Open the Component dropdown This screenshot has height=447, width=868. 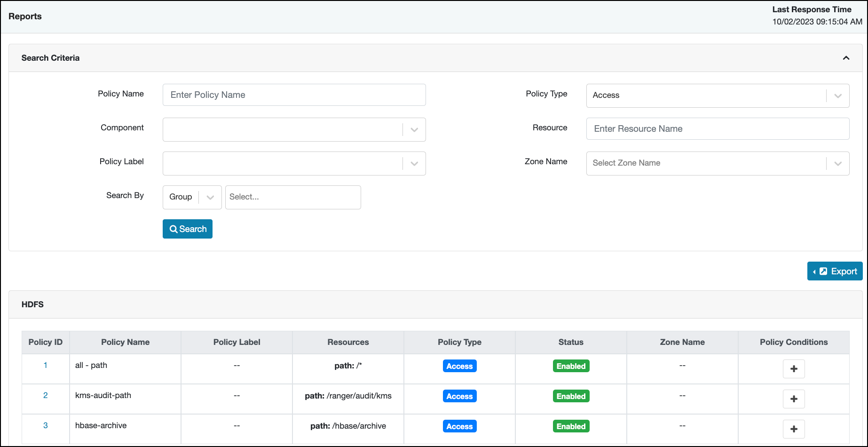[294, 129]
